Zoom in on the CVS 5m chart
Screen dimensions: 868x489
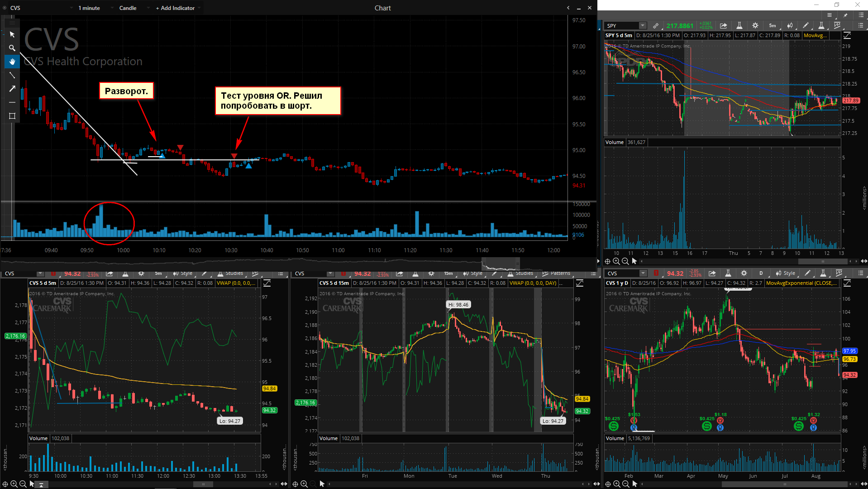click(14, 484)
